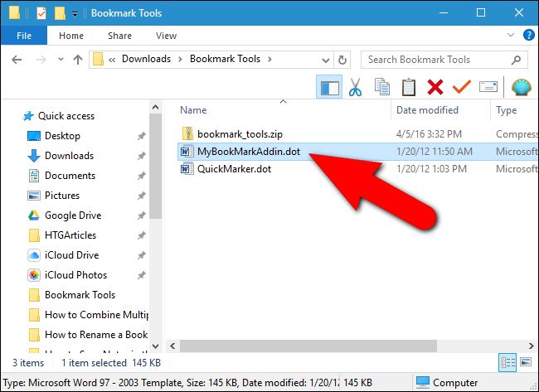
Task: Open the View ribbon tab
Action: (x=166, y=36)
